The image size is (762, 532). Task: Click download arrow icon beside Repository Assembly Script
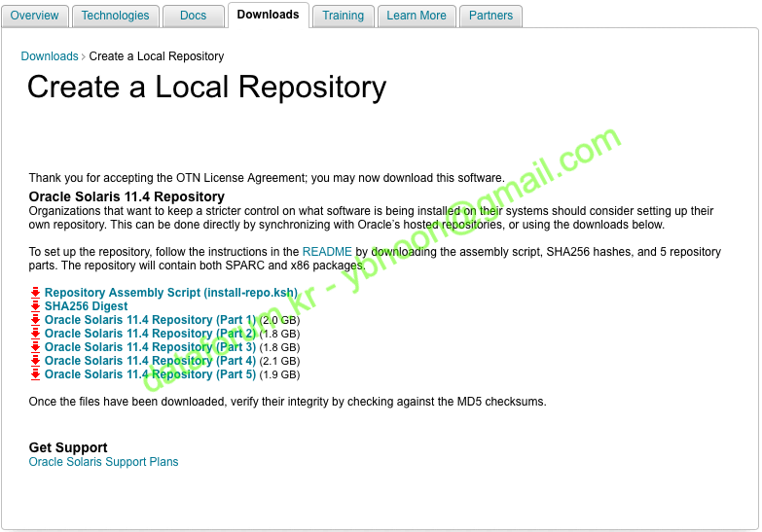tap(35, 293)
